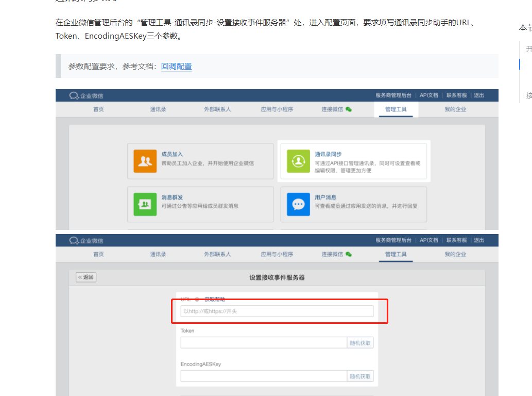Click the Token field label
Screen dimensions: 532x396
[x=187, y=331]
